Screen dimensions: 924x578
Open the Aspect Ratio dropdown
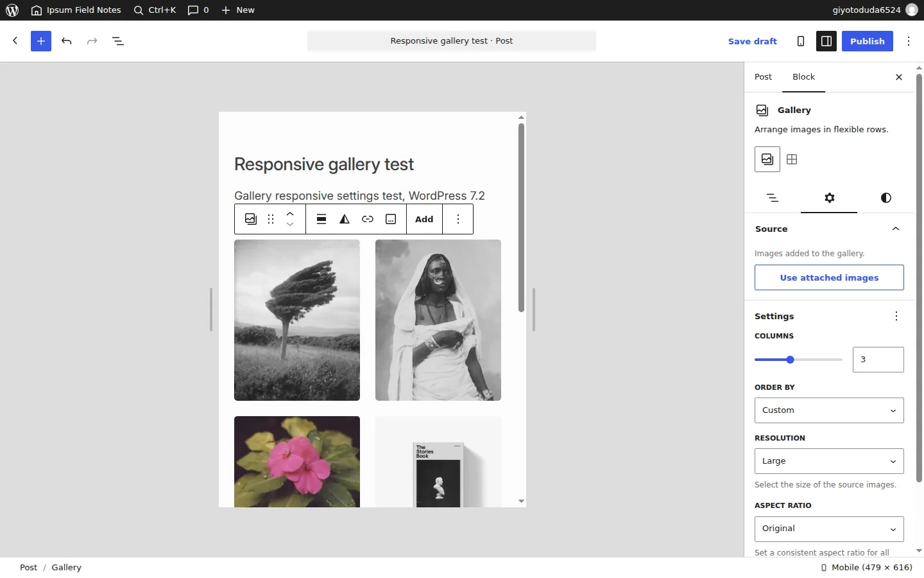(829, 529)
